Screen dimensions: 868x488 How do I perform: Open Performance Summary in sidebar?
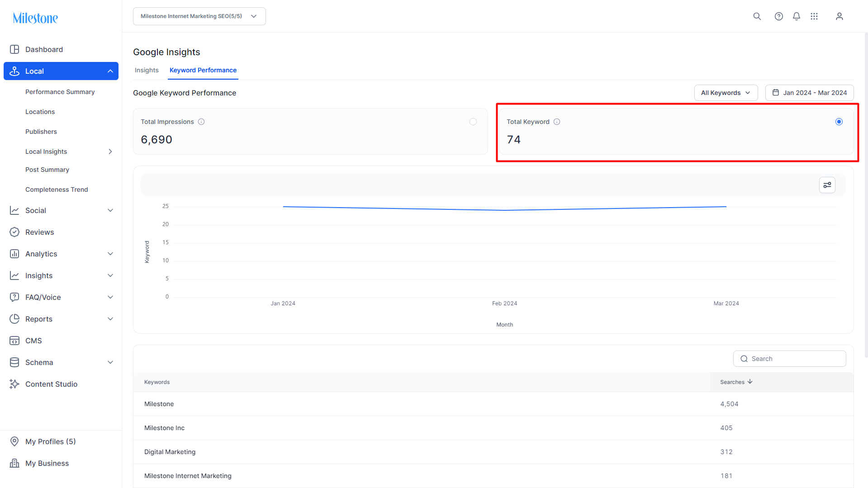[60, 92]
